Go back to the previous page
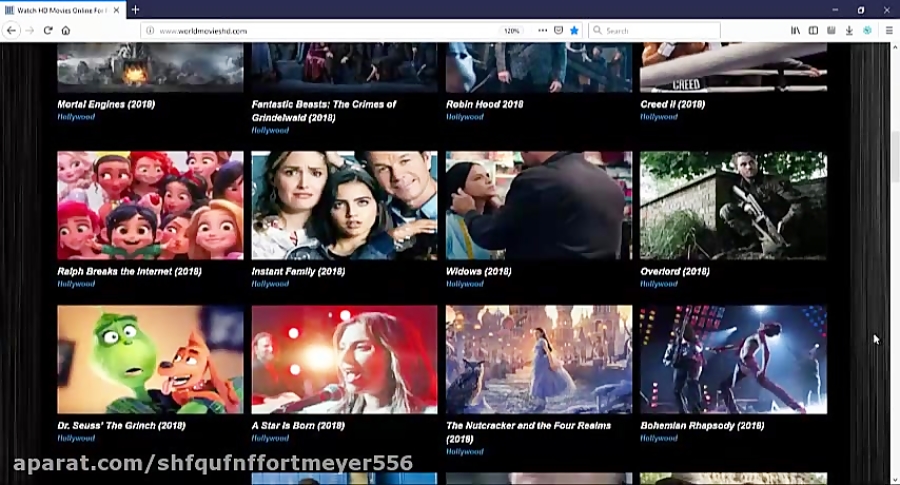This screenshot has height=485, width=900. coord(11,30)
